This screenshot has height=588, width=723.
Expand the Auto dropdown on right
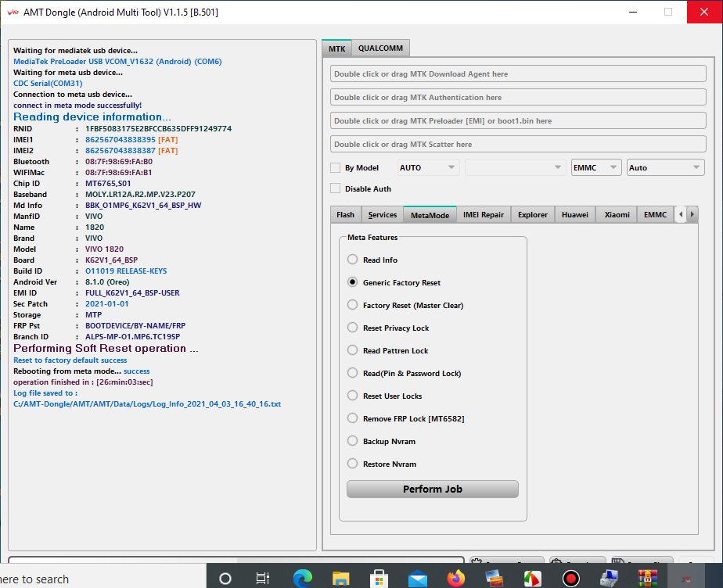[665, 167]
